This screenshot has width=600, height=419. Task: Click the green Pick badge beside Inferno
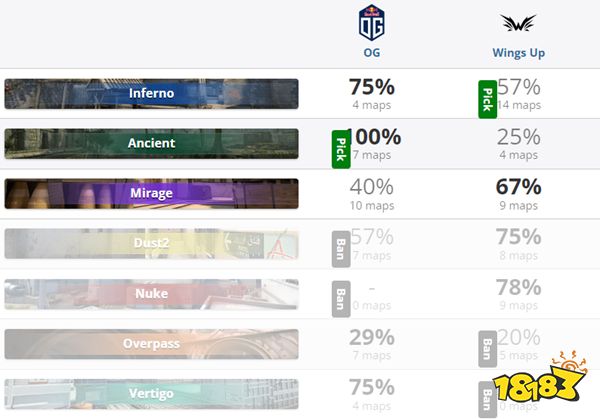click(x=488, y=99)
